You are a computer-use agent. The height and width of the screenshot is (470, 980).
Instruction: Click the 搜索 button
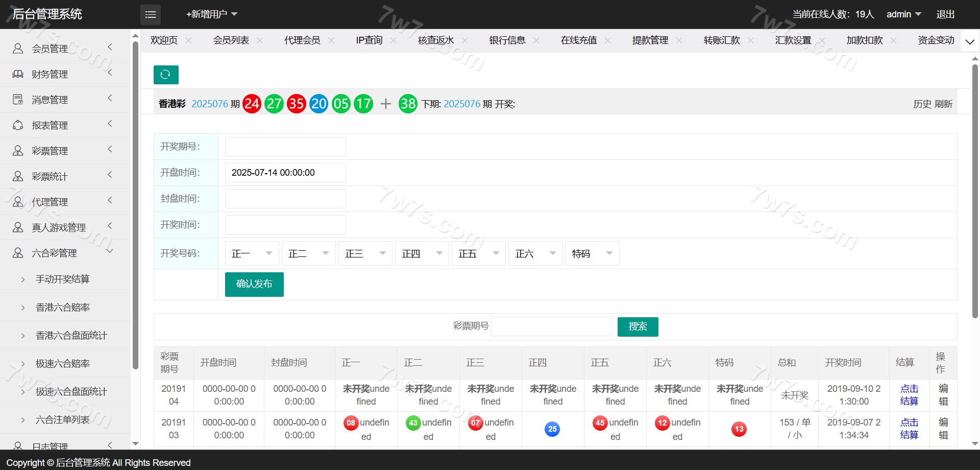point(638,326)
